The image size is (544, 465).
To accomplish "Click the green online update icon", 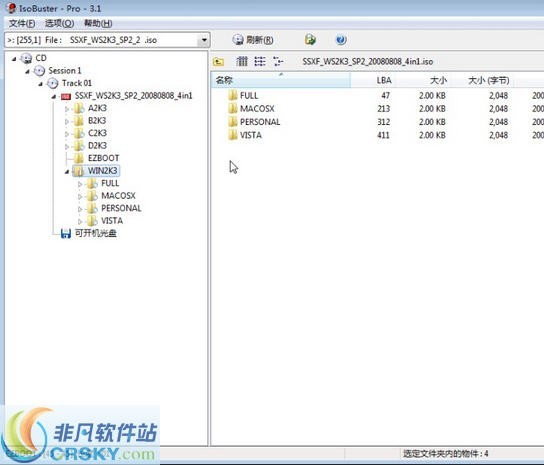I will tap(310, 40).
